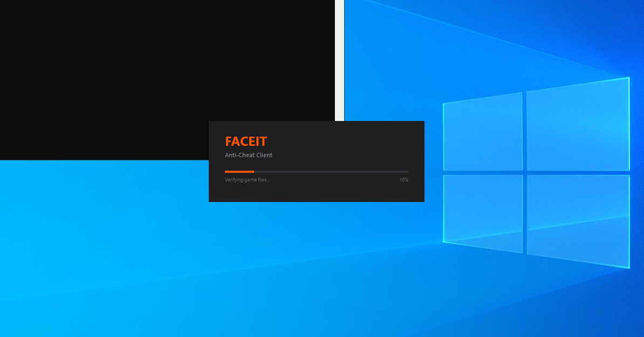
Task: Click the 16% progress value
Action: [404, 180]
